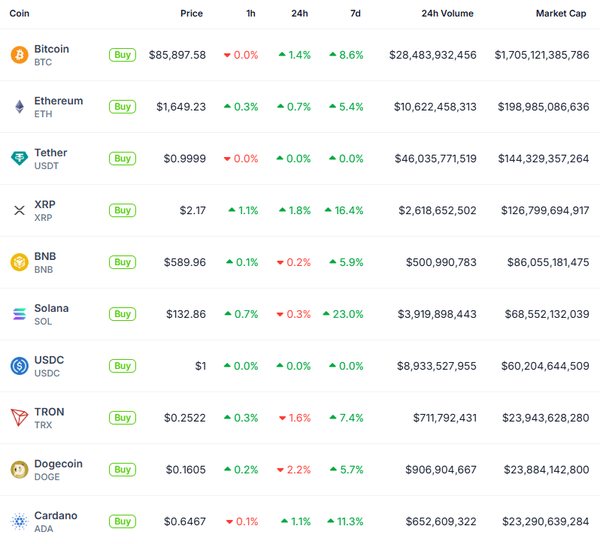Click the Solana logo icon
Screen dimensions: 600x544
19,314
